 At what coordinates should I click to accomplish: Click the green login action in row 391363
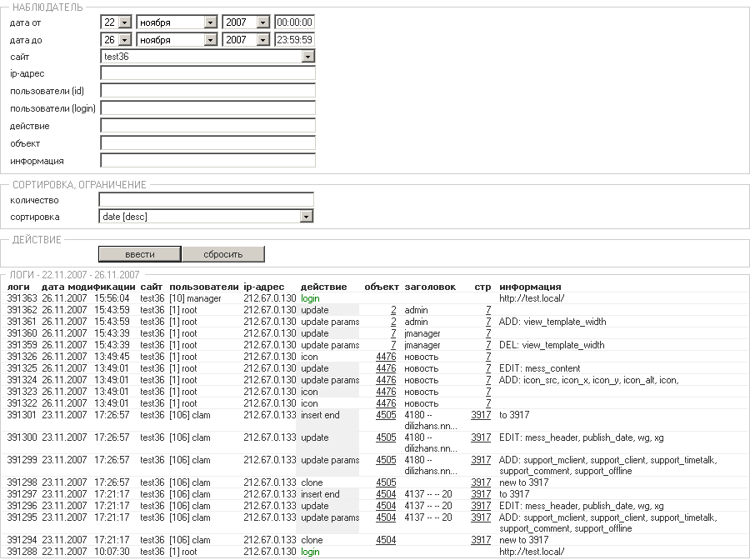[x=311, y=298]
